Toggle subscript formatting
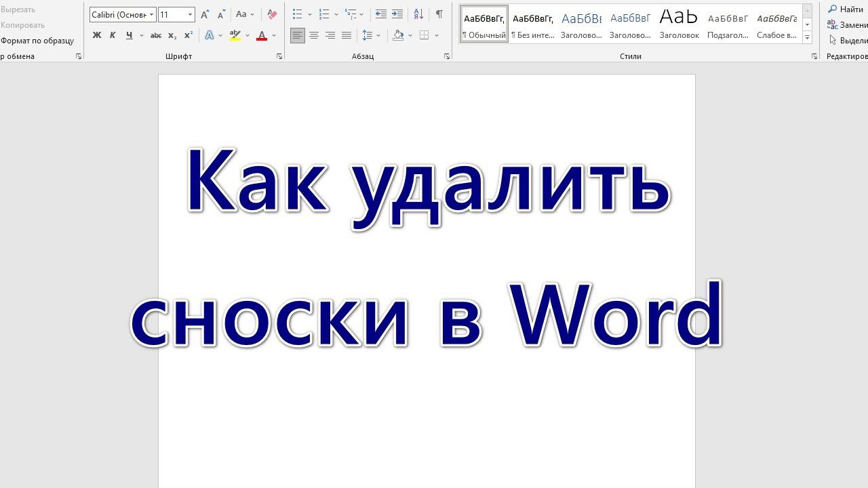 (172, 35)
